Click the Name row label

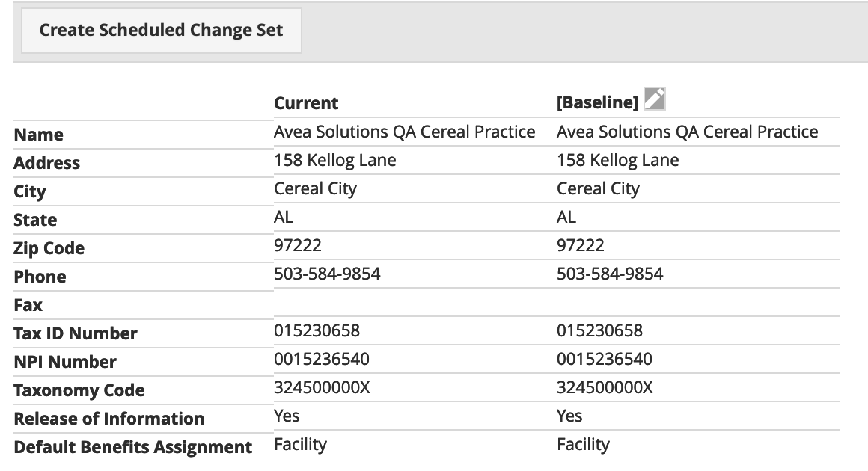(38, 135)
